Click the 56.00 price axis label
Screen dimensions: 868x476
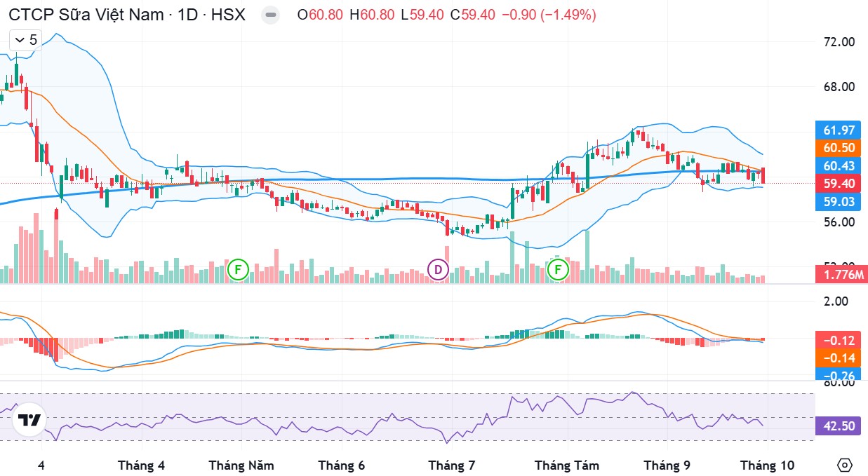[839, 222]
